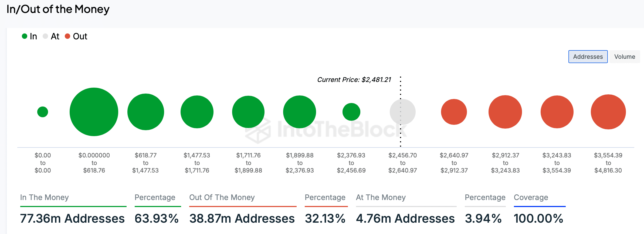Screen dimensions: 644x234
Task: Click the Out Of The Money heading
Action: pos(222,197)
